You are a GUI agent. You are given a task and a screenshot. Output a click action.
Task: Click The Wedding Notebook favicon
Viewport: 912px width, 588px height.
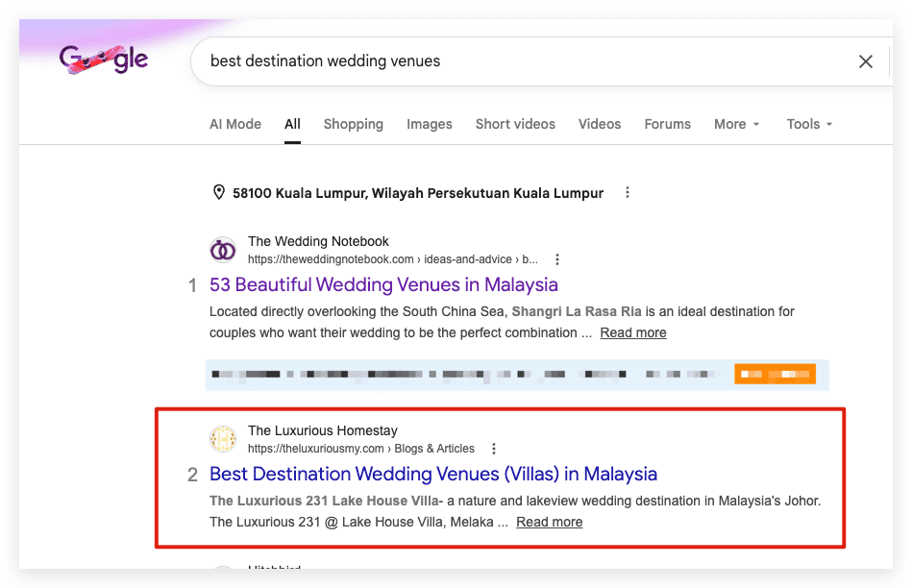pyautogui.click(x=223, y=250)
